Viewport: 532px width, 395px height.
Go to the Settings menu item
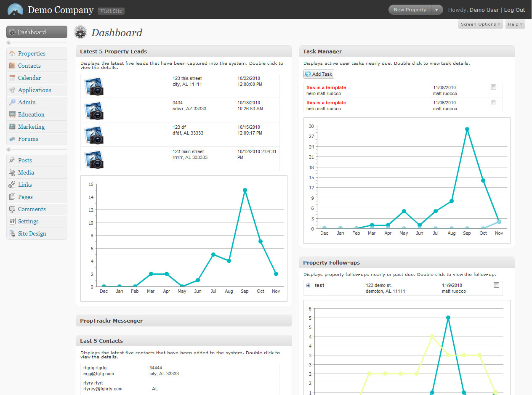click(28, 221)
